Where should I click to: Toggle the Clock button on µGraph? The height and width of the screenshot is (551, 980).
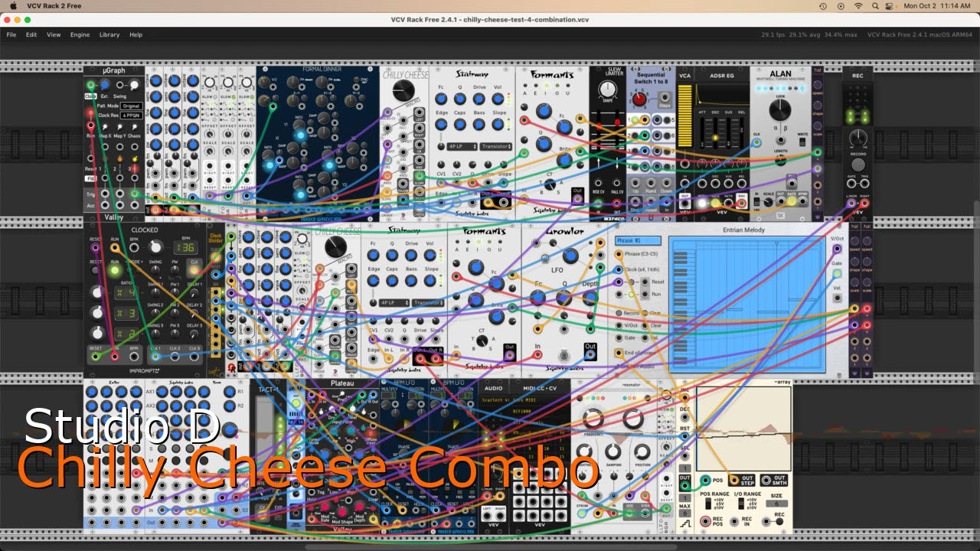[90, 96]
